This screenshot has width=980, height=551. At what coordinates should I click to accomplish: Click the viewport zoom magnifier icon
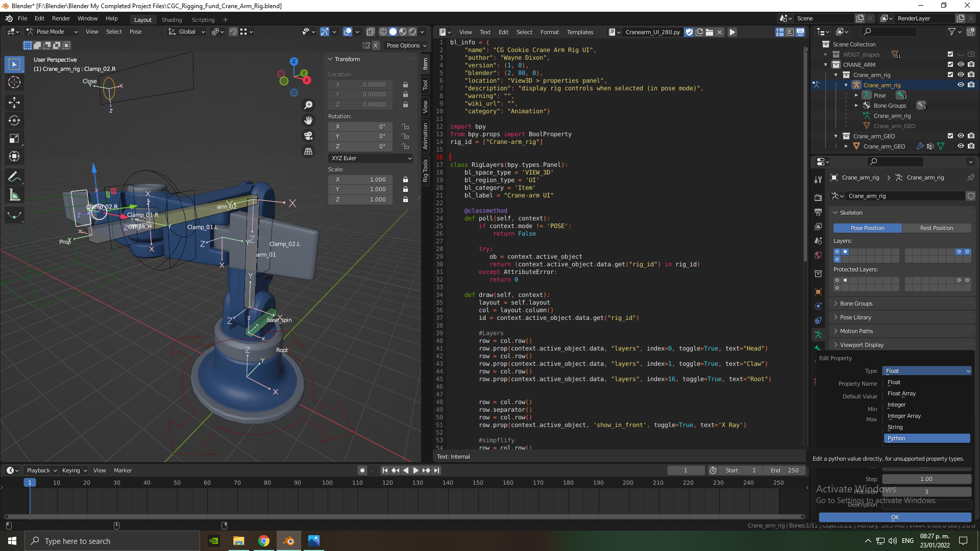(308, 105)
